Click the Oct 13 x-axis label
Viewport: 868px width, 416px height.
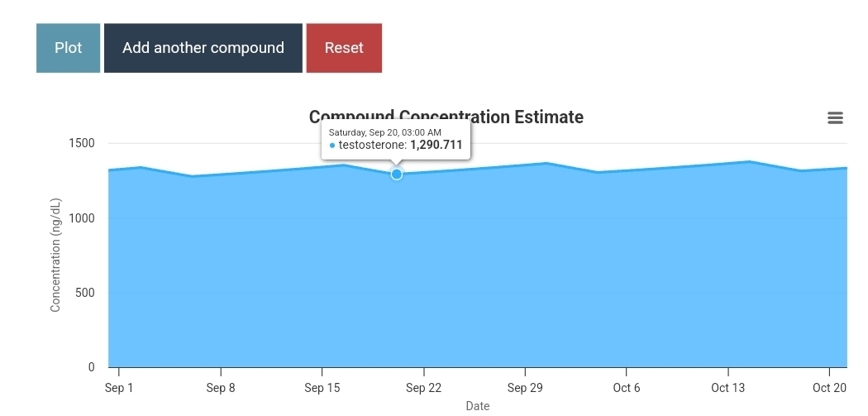pyautogui.click(x=728, y=388)
